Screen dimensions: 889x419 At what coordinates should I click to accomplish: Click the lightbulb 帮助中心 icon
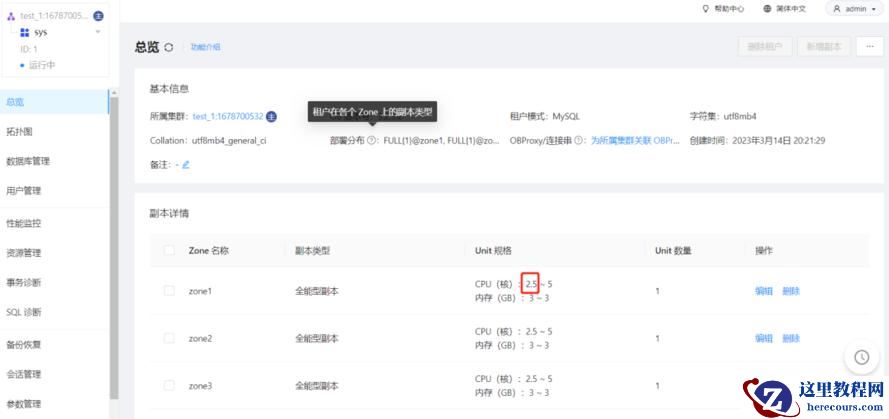click(x=706, y=9)
